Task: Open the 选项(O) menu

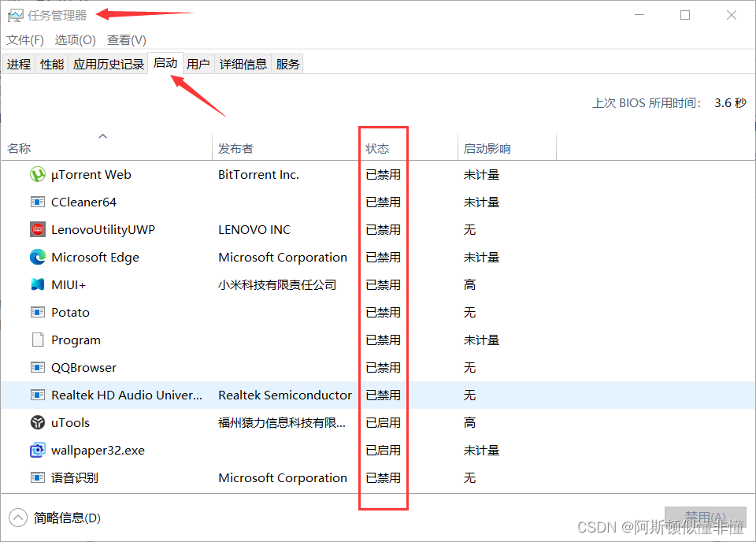Action: (76, 40)
